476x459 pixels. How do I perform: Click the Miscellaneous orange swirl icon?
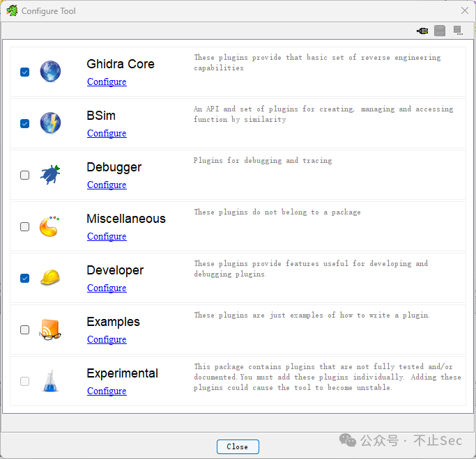[49, 226]
